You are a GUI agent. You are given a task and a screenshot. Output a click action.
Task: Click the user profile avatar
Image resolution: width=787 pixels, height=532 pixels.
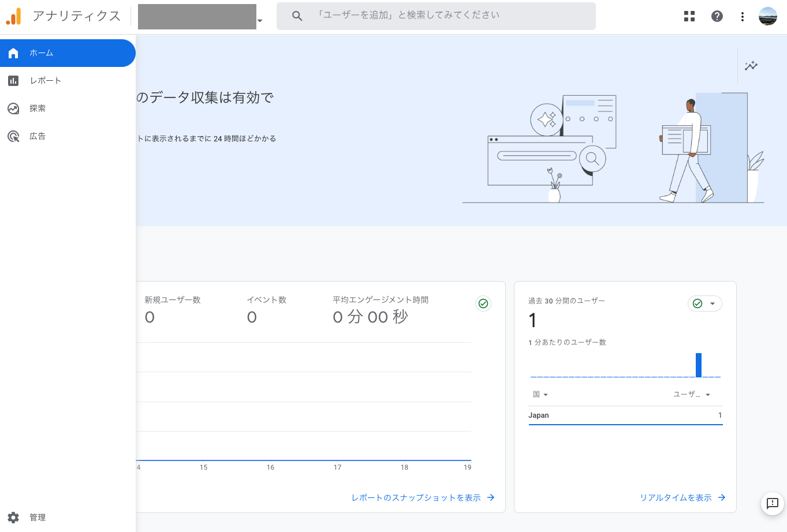768,16
